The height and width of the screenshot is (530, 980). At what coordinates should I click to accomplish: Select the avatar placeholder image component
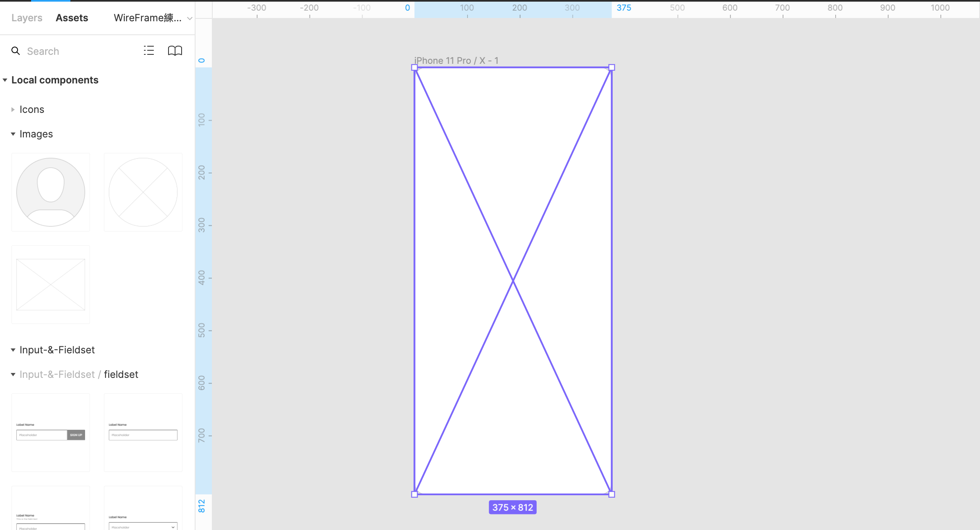pyautogui.click(x=51, y=192)
